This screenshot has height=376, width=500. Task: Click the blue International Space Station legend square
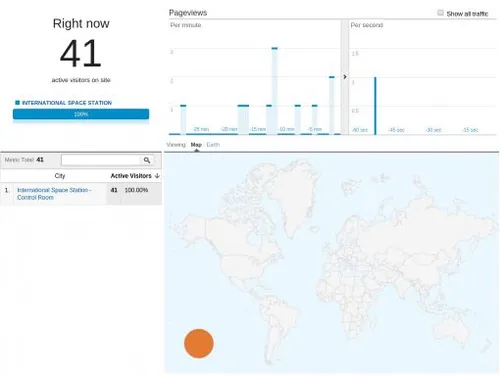coord(17,102)
